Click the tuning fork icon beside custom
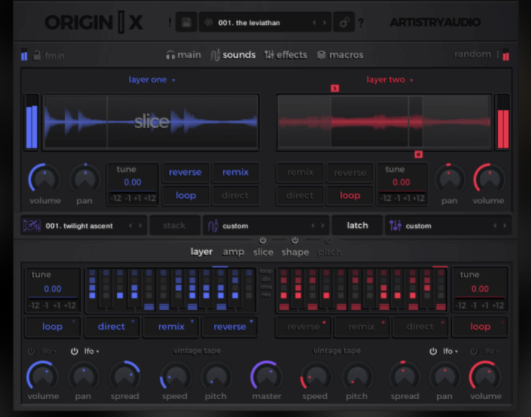Viewport: 531px width, 417px height. (x=213, y=226)
